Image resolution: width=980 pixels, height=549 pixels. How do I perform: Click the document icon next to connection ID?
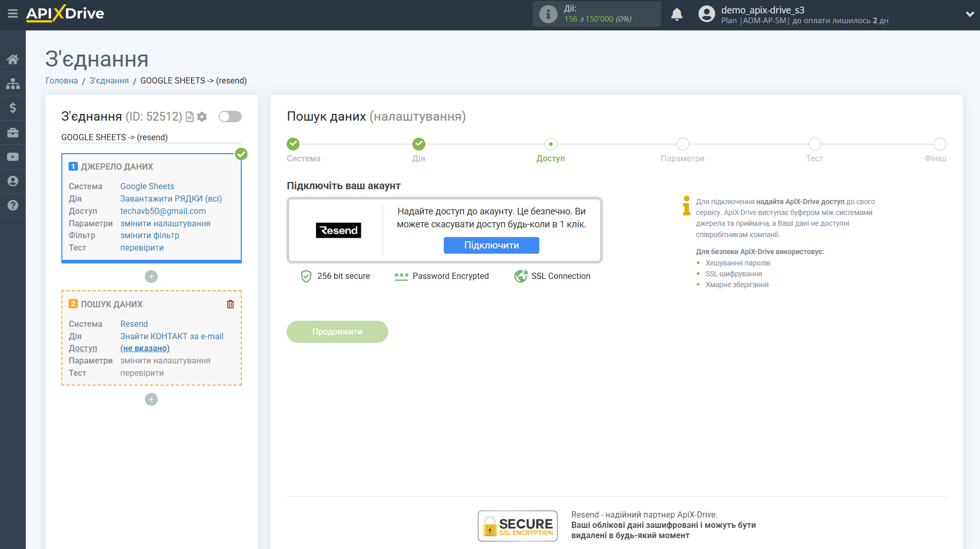(x=189, y=117)
